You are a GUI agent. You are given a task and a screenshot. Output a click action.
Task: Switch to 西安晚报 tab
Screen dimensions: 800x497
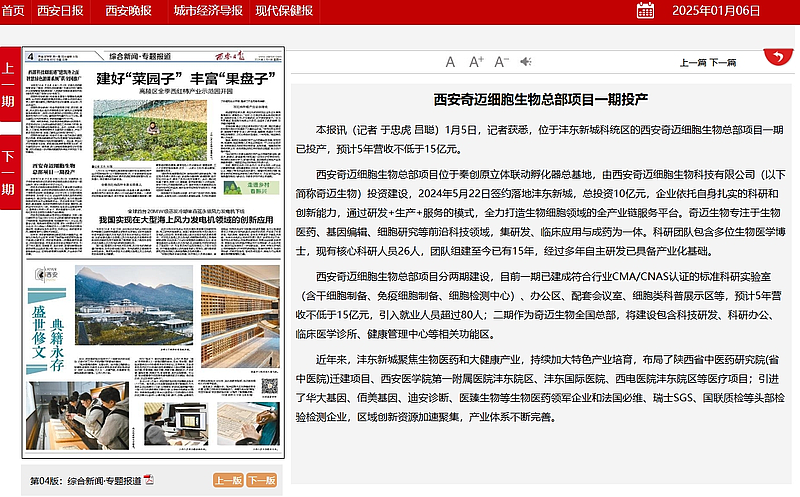click(x=129, y=11)
